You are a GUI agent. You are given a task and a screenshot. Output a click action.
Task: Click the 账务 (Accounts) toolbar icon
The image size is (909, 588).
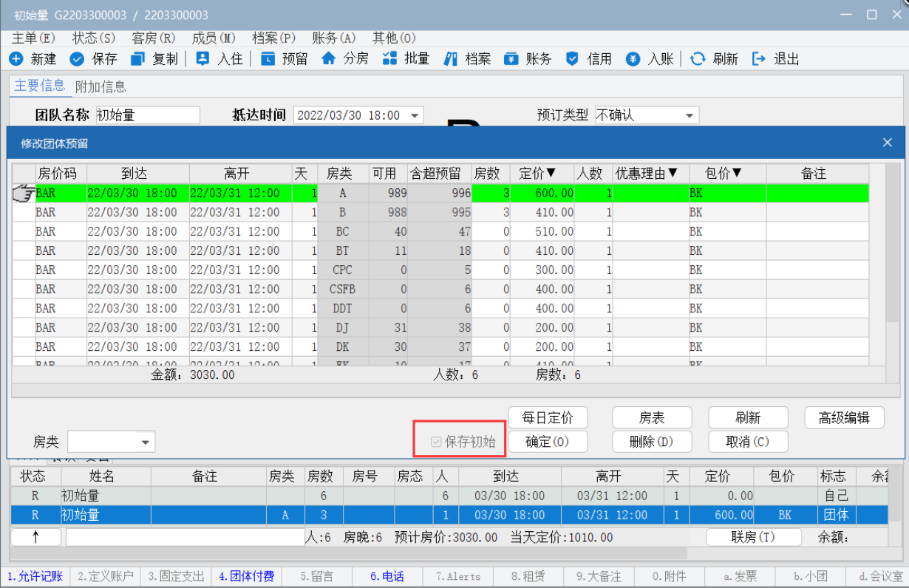[x=511, y=59]
